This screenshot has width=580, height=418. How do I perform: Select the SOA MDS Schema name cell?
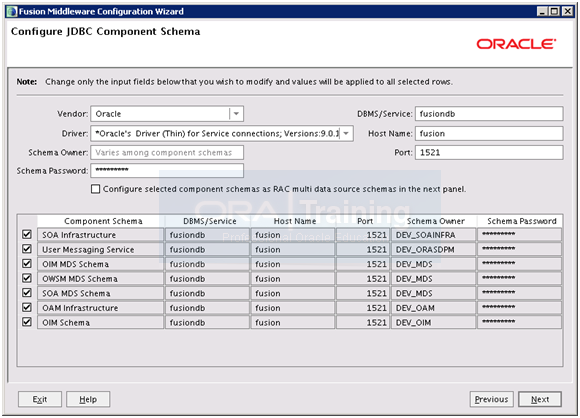(x=101, y=293)
